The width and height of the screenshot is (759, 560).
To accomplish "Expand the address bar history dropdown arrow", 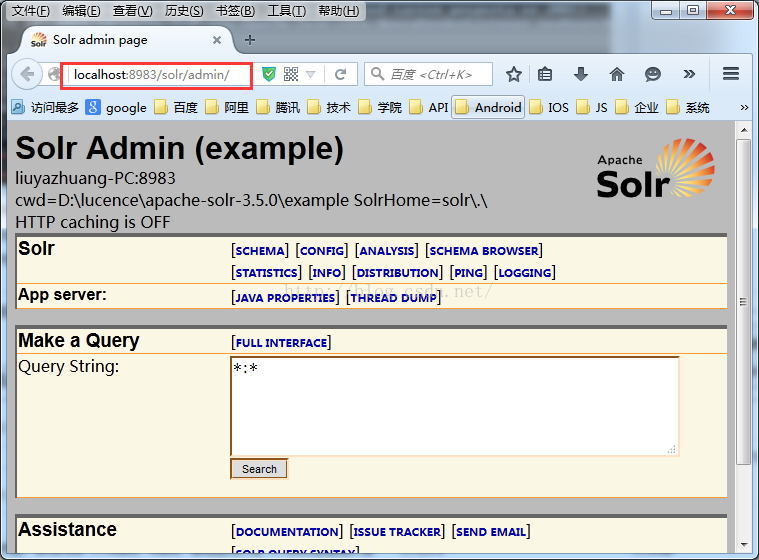I will coord(311,75).
